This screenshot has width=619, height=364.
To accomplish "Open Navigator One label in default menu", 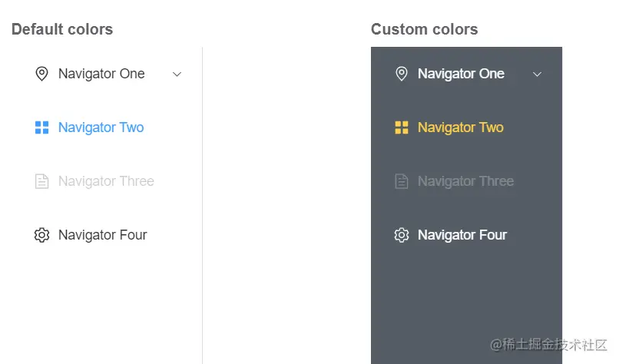I will [x=101, y=74].
